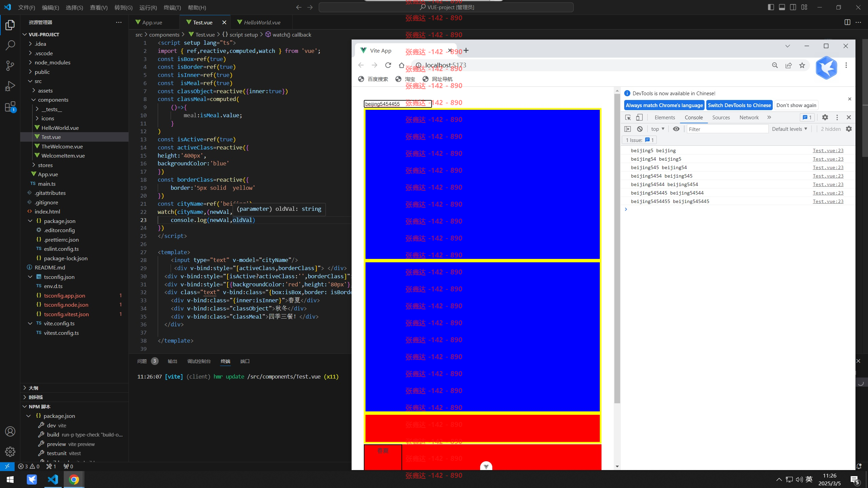Expand the assets folder

pos(45,90)
